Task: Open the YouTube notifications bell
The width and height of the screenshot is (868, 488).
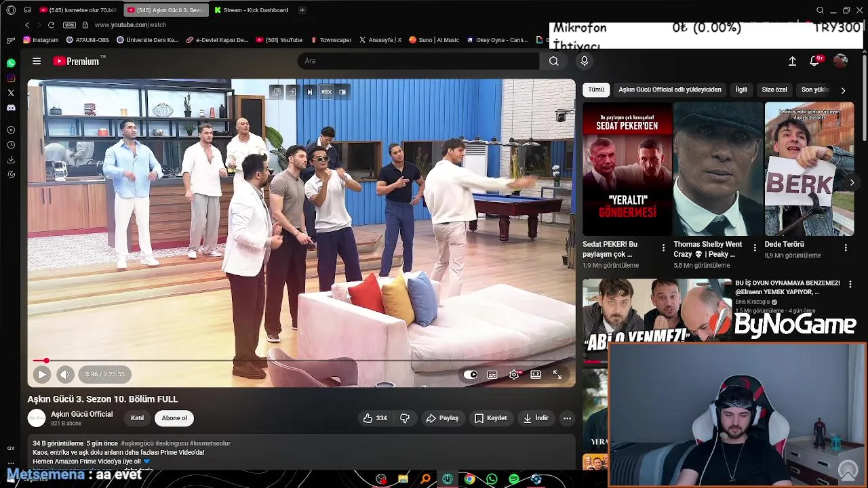Action: tap(814, 61)
